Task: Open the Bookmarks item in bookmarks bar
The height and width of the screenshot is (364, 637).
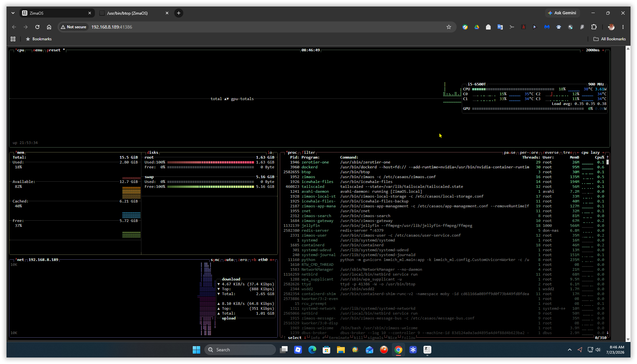Action: [39, 39]
